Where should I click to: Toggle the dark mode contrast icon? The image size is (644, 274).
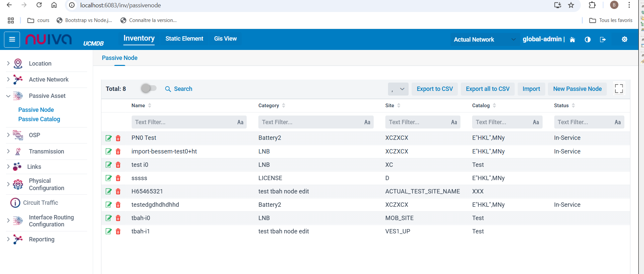pos(587,40)
